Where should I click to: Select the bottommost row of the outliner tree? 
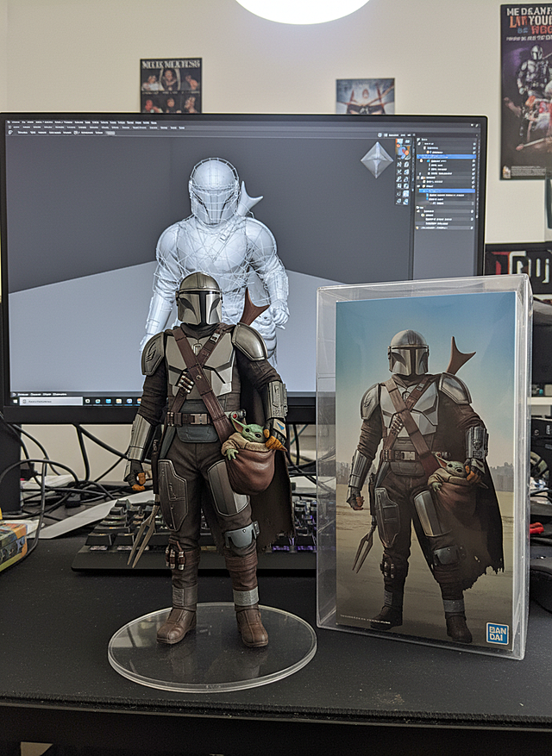point(445,228)
